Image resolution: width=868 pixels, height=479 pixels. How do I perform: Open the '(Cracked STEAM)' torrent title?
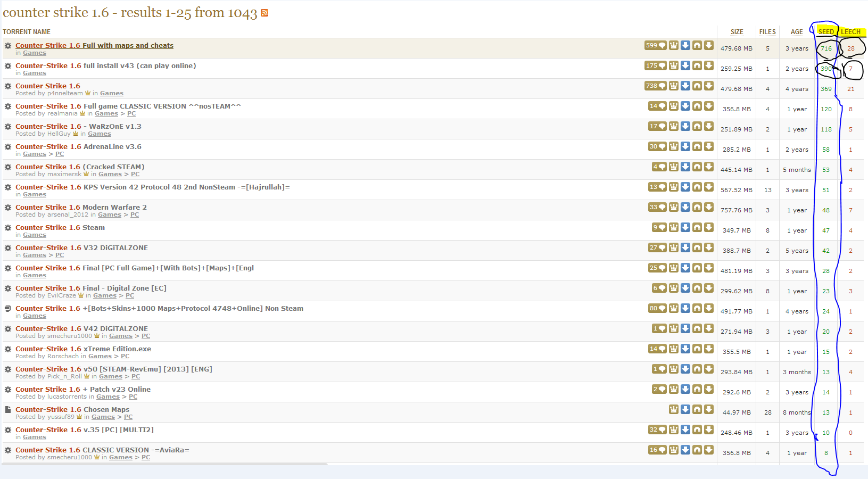coord(80,167)
